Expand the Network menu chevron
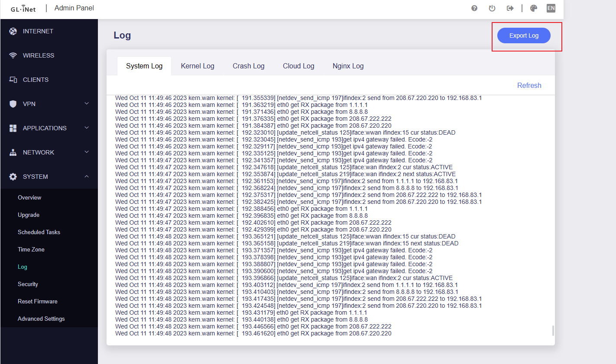 87,152
